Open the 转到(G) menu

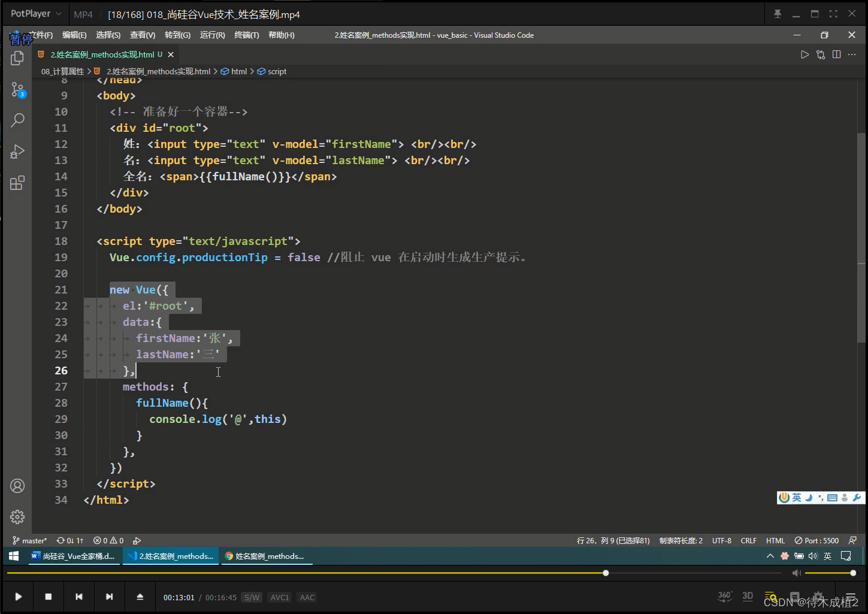pyautogui.click(x=177, y=35)
